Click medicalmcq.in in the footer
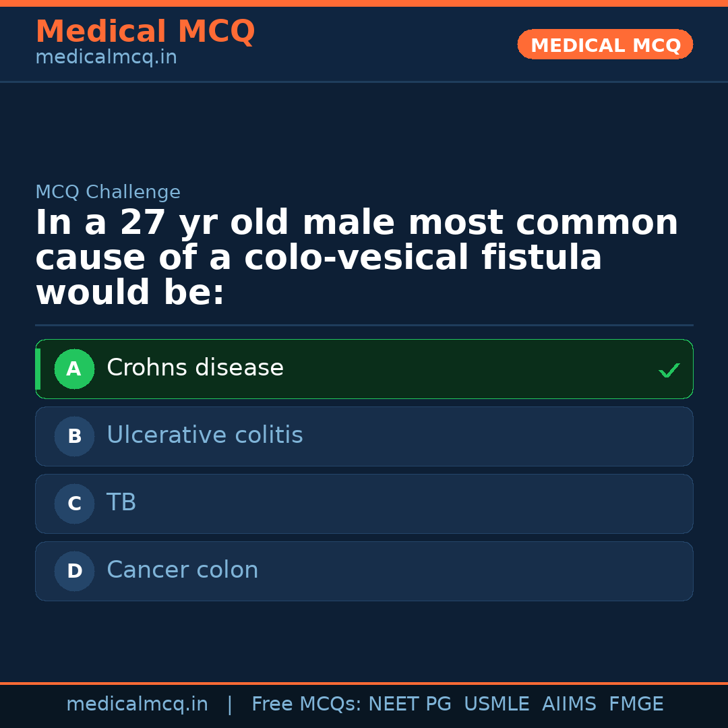 (138, 703)
